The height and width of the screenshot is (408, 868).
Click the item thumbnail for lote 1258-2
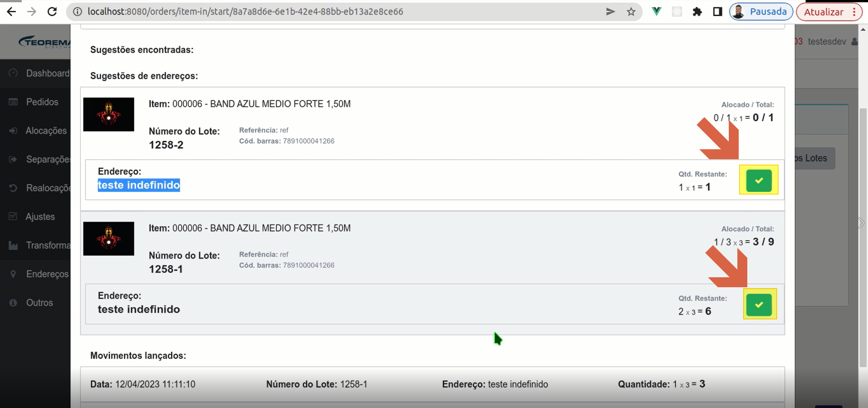coord(108,114)
